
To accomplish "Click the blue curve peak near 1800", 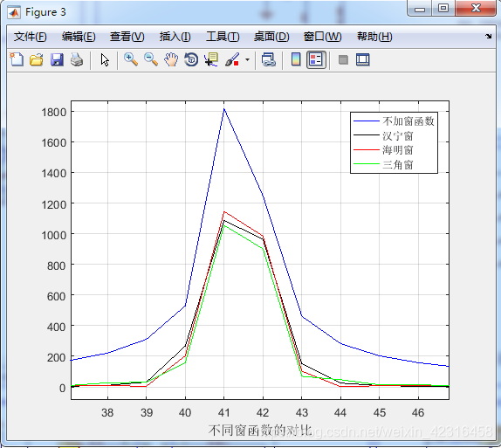I will click(x=224, y=109).
